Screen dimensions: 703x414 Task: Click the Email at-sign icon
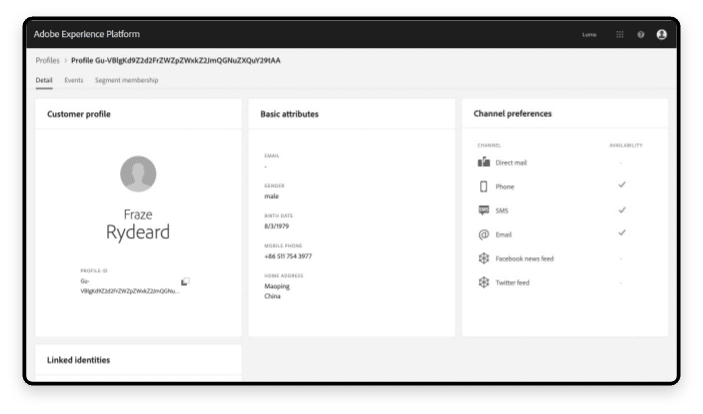point(484,234)
